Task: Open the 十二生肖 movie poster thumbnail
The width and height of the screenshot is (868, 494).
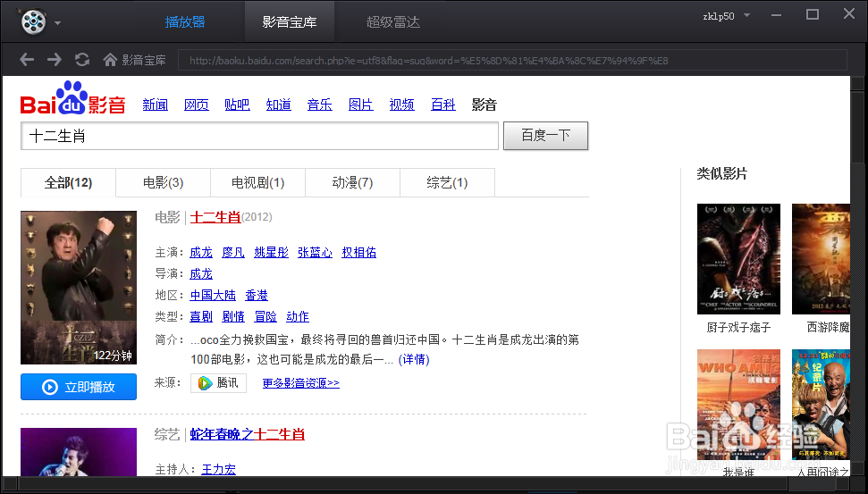Action: click(79, 287)
